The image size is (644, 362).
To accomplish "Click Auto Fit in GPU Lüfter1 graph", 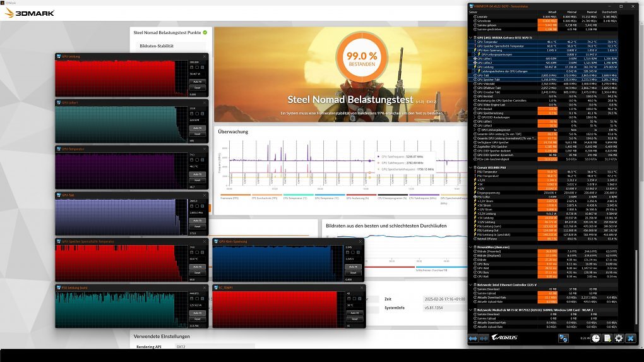I will pos(197,128).
